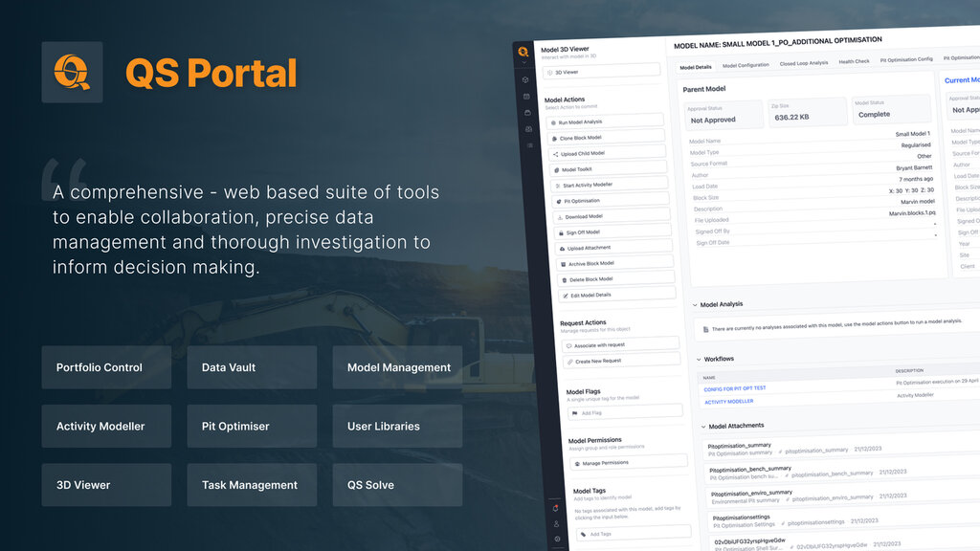Screen dimensions: 980x551
Task: Click the list icon in the left sidebar
Action: tap(529, 144)
